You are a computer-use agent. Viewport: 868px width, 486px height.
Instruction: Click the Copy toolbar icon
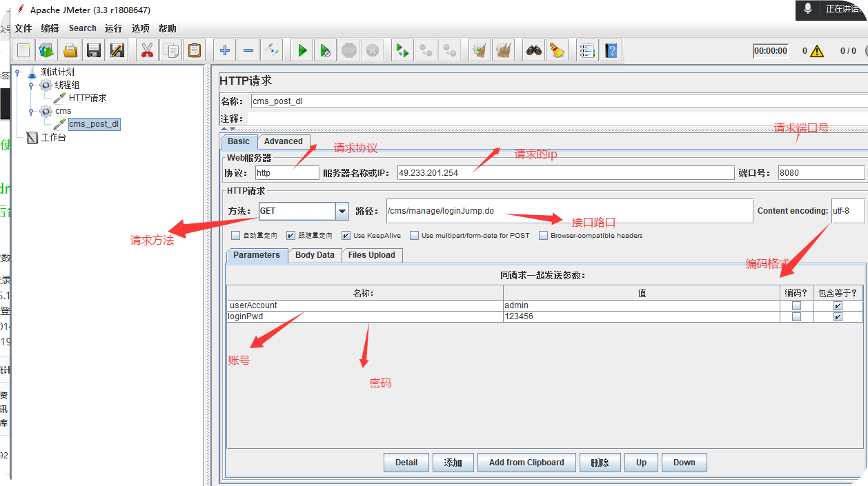point(171,50)
